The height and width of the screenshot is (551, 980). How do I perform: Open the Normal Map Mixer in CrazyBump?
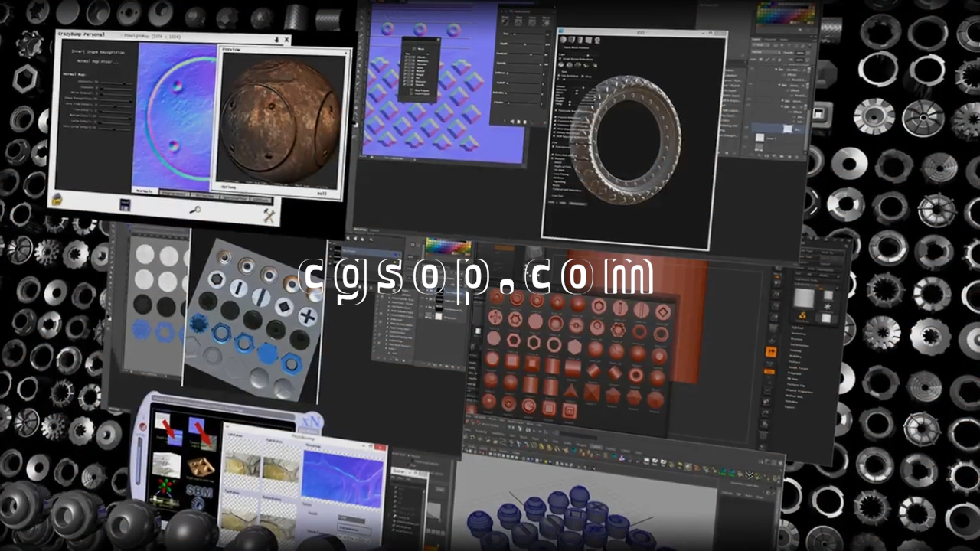coord(99,61)
